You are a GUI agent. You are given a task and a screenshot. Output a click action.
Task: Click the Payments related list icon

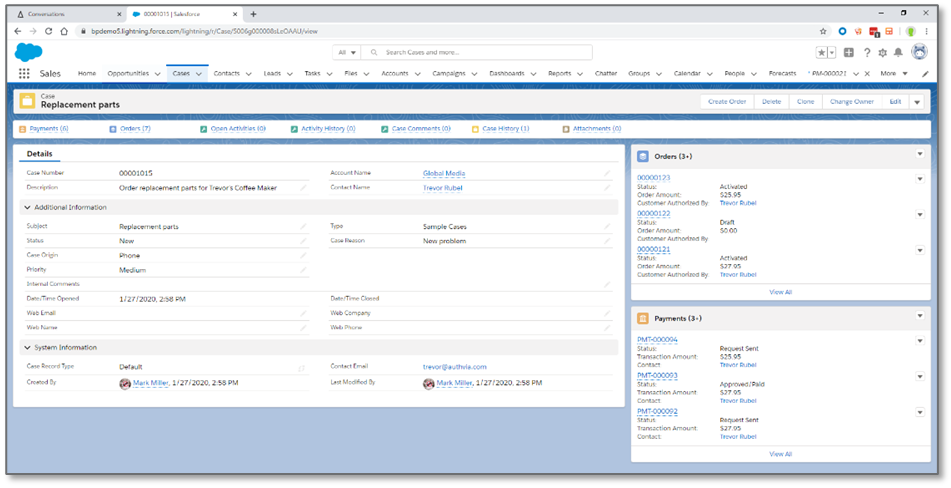[x=643, y=318]
